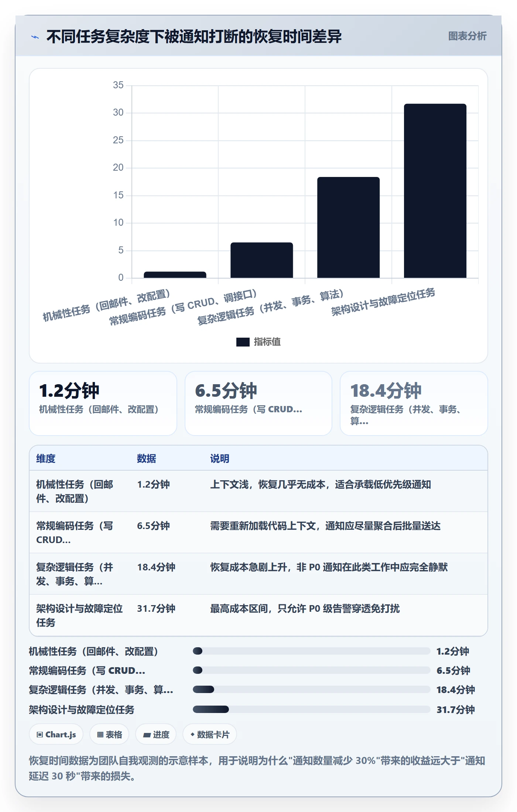Click y-axis label 35
Image resolution: width=517 pixels, height=812 pixels.
[118, 85]
